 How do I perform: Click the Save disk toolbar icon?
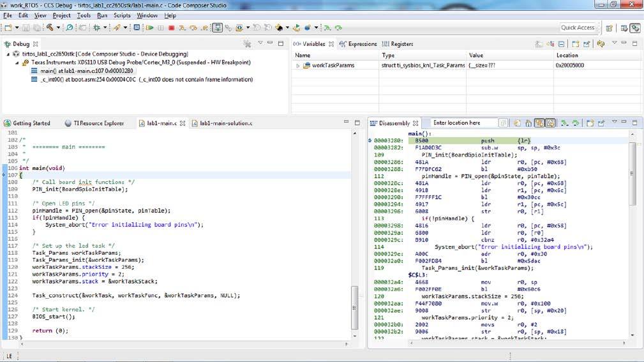pos(26,27)
